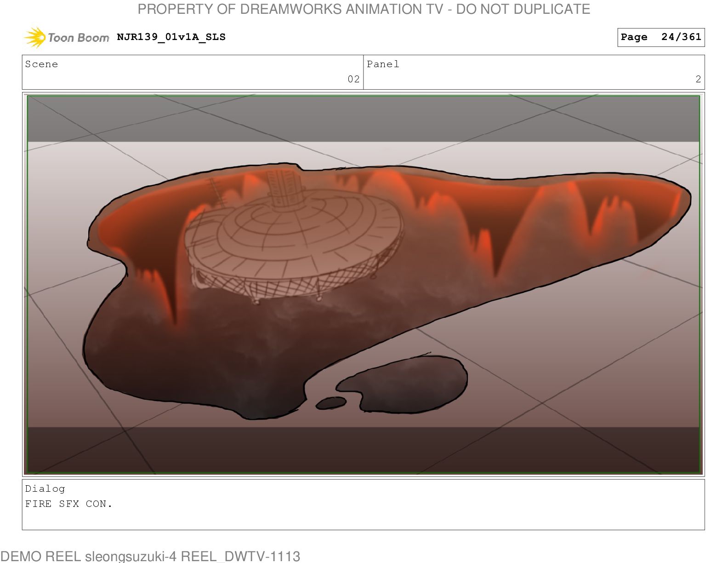Click the PROPERTY OF DREAMWORKS header text
This screenshot has height=563, width=728.
[x=364, y=9]
